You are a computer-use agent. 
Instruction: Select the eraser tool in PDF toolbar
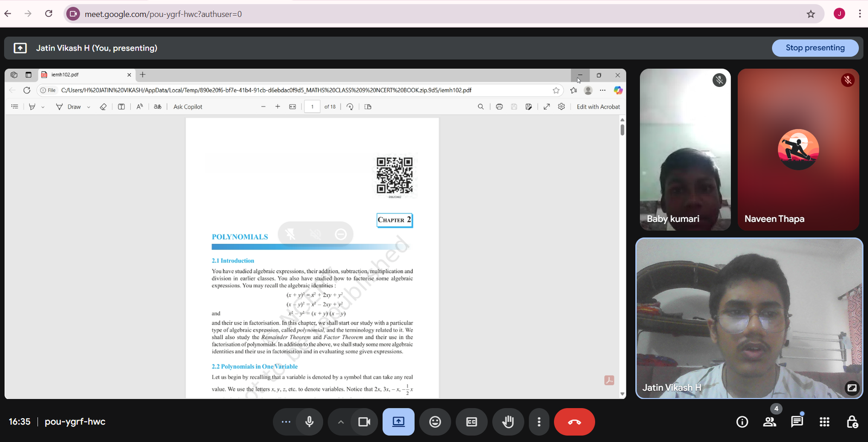pyautogui.click(x=103, y=107)
